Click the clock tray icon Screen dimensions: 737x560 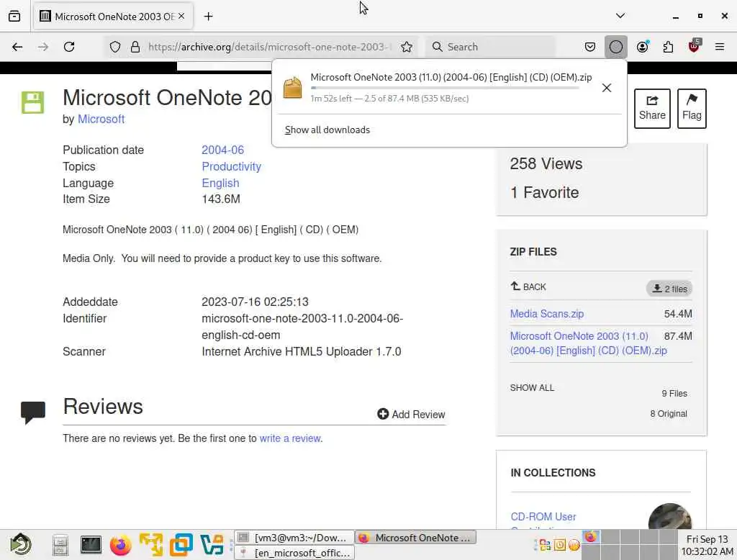[x=559, y=545]
